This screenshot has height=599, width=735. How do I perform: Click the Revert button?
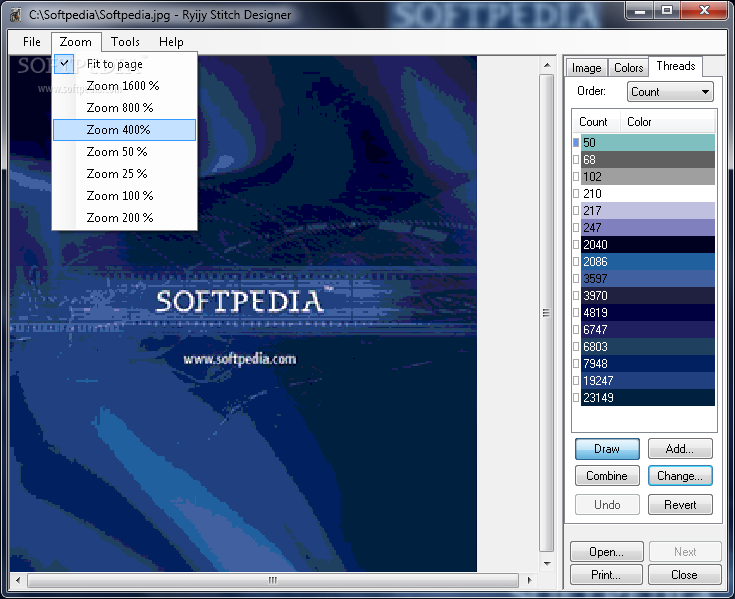click(x=680, y=505)
